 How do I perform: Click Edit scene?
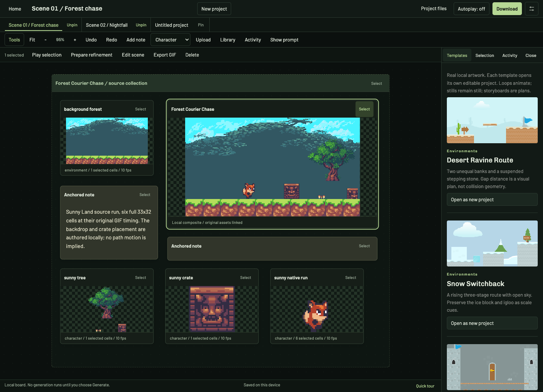(133, 55)
